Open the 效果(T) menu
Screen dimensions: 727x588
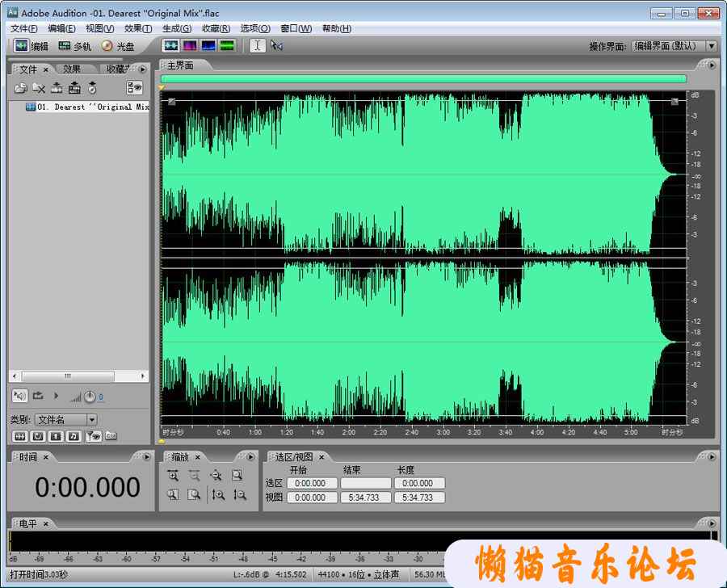[138, 29]
